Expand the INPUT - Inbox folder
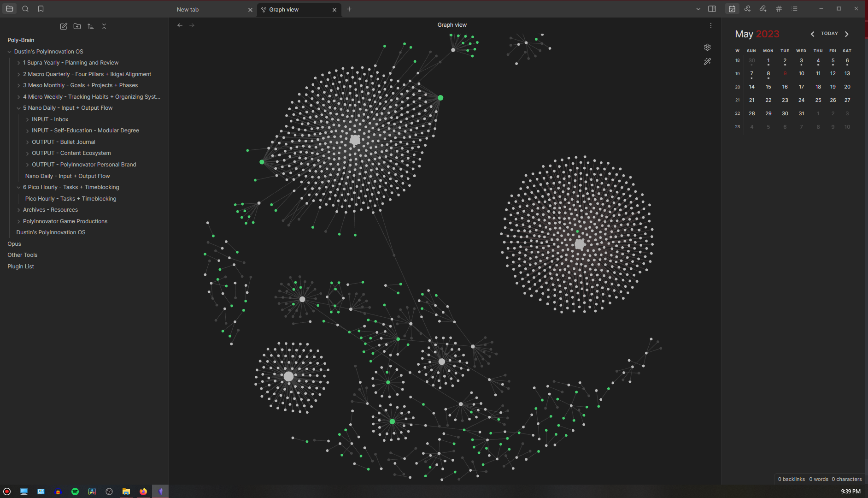868x498 pixels. click(28, 119)
